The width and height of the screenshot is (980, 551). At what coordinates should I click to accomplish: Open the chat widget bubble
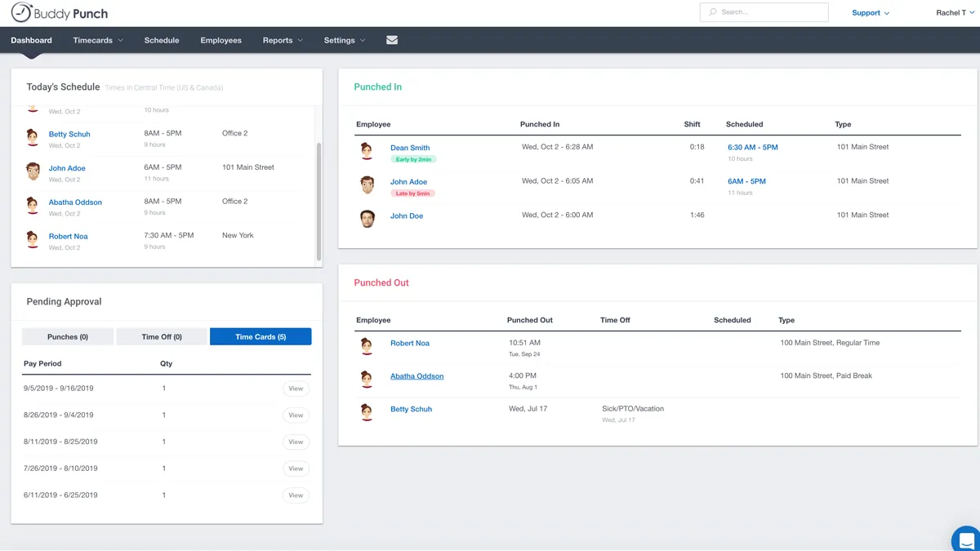pos(966,540)
